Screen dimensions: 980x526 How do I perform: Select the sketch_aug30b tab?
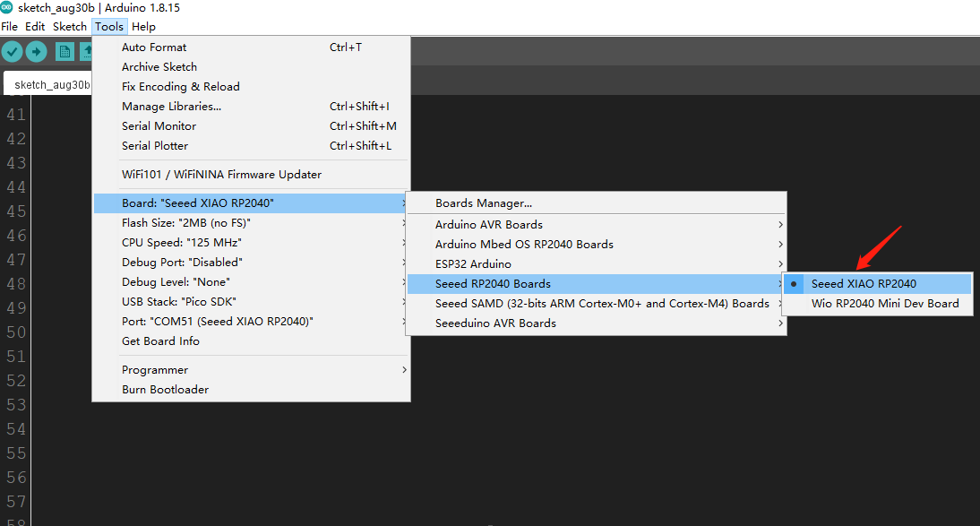[48, 84]
